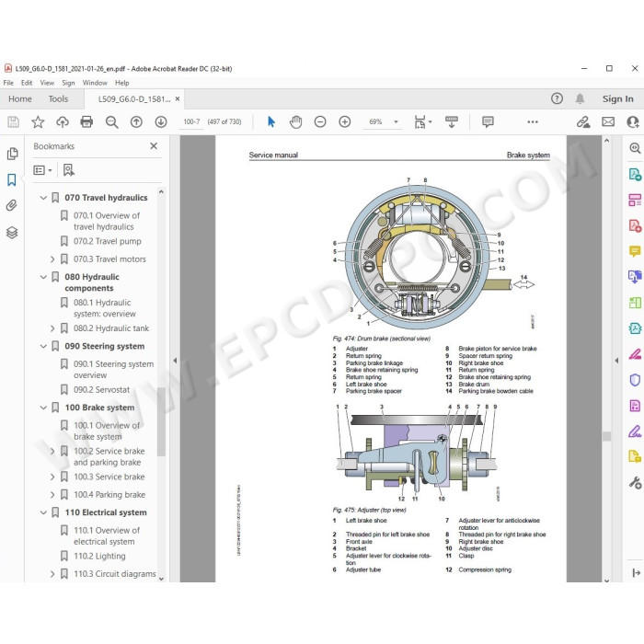Image resolution: width=644 pixels, height=644 pixels.
Task: Activate the Selection arrow tool
Action: click(271, 122)
